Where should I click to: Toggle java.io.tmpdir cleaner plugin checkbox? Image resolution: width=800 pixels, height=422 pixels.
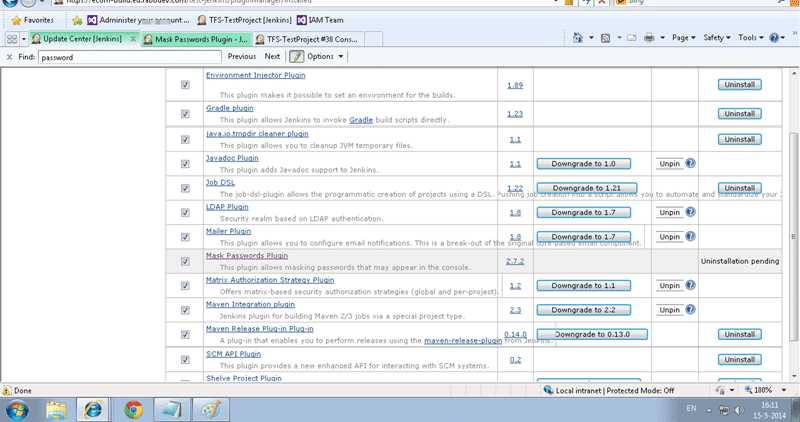pos(185,139)
